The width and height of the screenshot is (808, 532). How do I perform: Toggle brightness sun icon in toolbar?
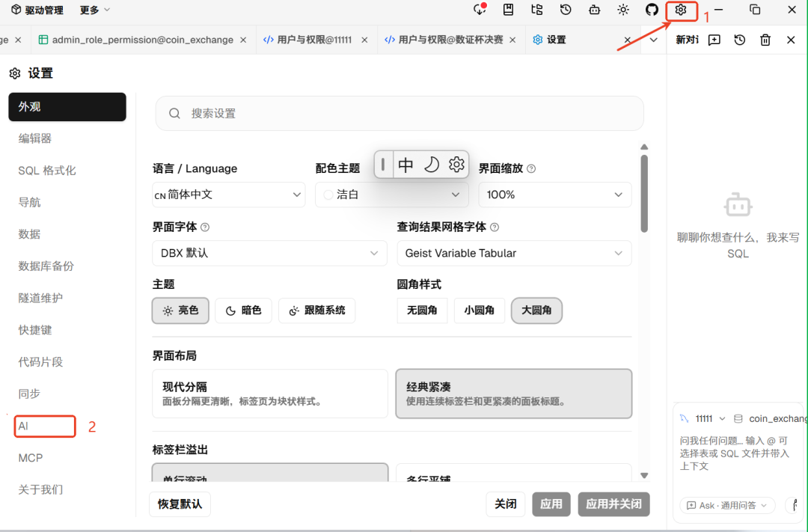(x=623, y=10)
